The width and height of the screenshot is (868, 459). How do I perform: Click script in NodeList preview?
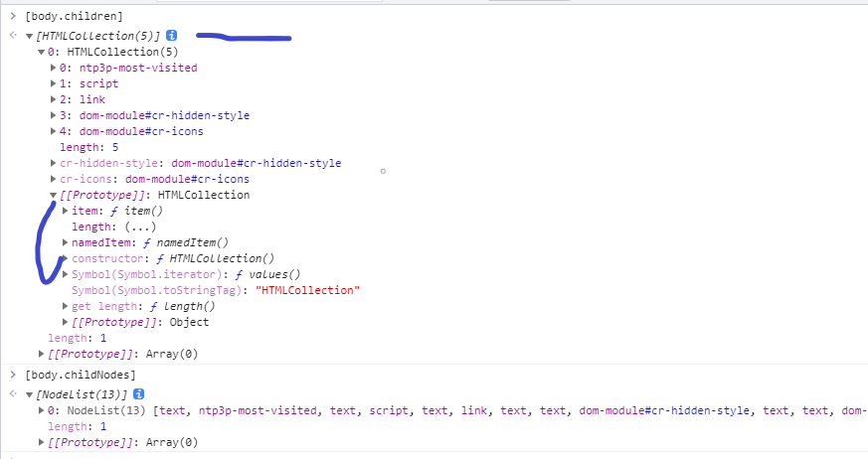tap(389, 410)
